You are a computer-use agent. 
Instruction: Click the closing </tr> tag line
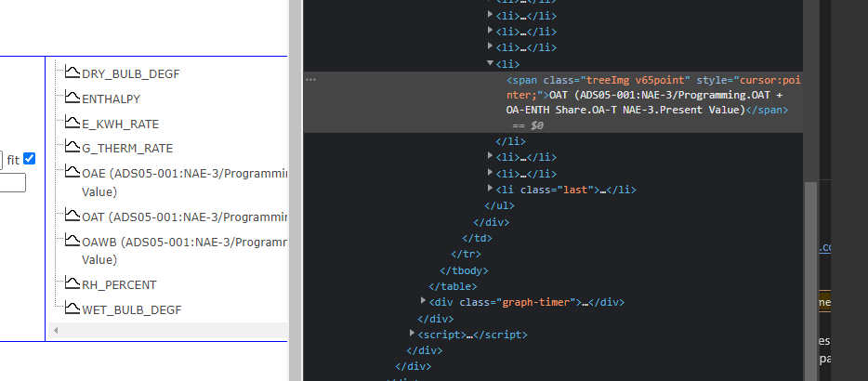(x=467, y=255)
